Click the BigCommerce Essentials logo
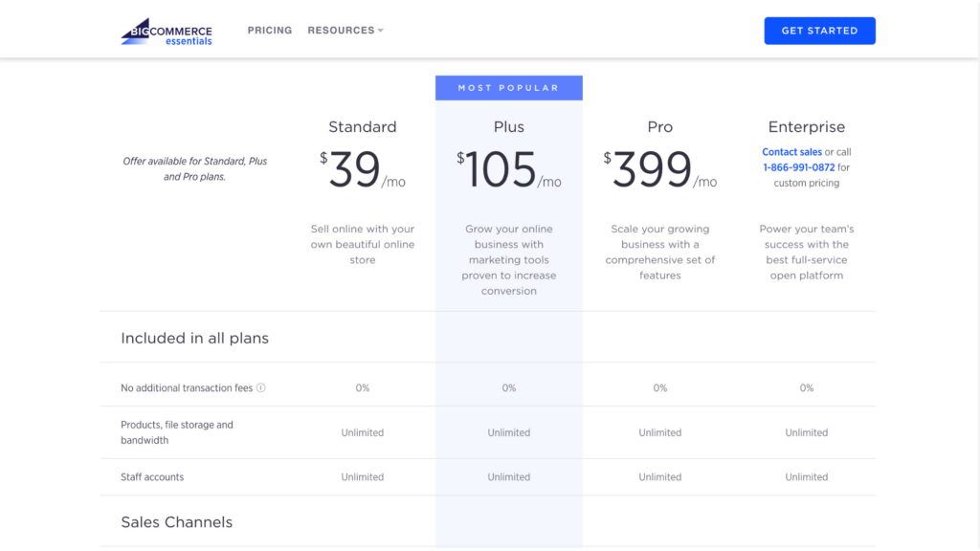980x551 pixels. coord(167,32)
